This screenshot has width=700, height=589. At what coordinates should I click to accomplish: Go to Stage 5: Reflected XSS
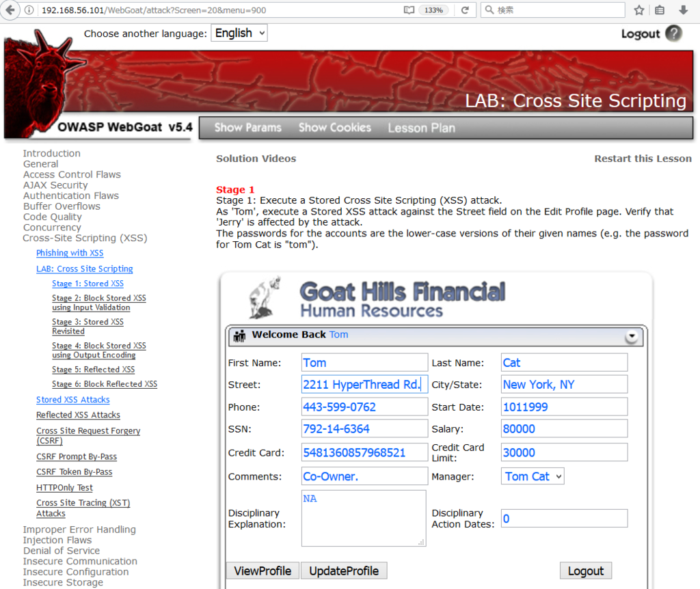point(93,370)
